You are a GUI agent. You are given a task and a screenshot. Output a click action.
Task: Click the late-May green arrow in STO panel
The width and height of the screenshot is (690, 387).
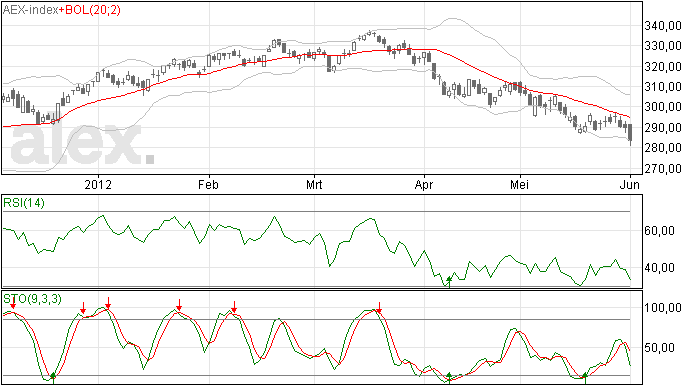[585, 378]
